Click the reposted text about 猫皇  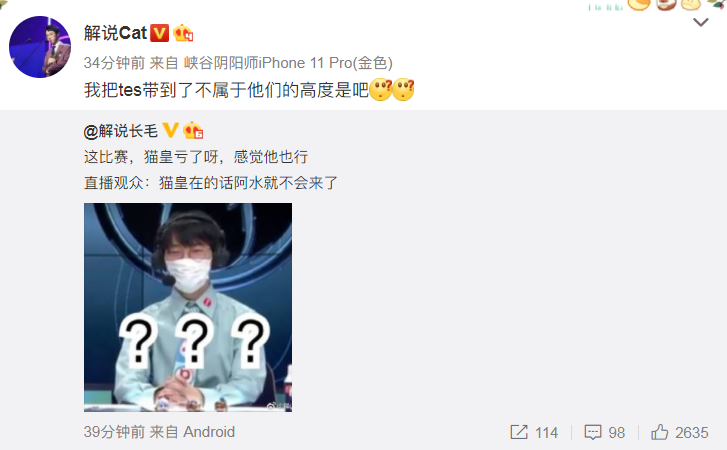point(211,170)
